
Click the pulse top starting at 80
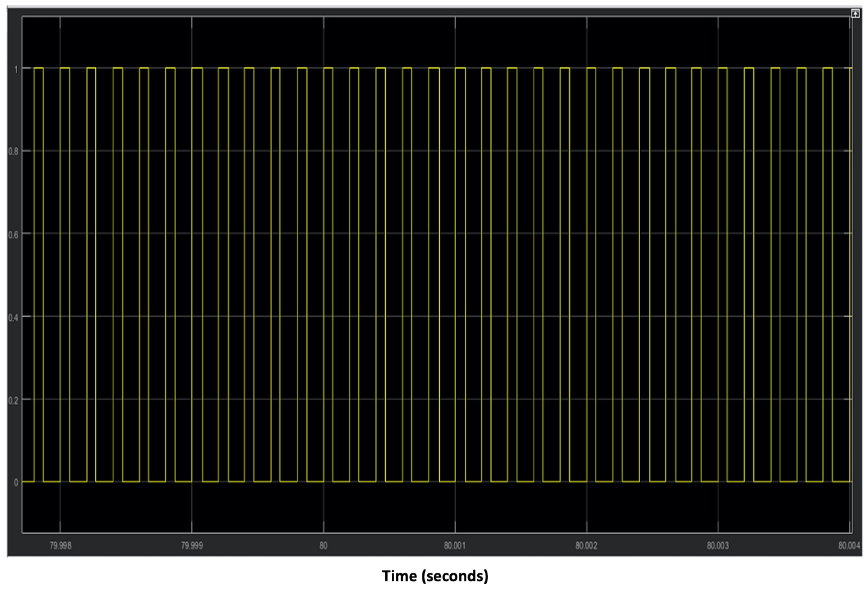328,68
